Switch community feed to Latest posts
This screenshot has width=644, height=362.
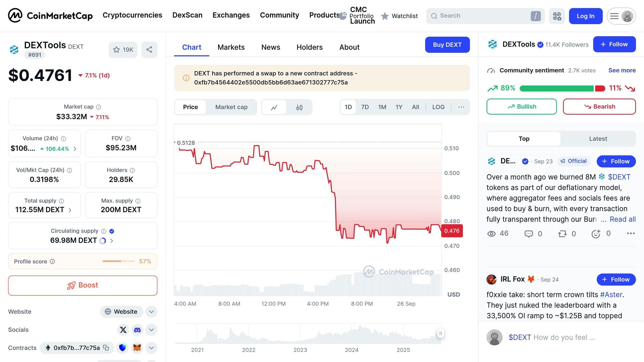tap(598, 139)
